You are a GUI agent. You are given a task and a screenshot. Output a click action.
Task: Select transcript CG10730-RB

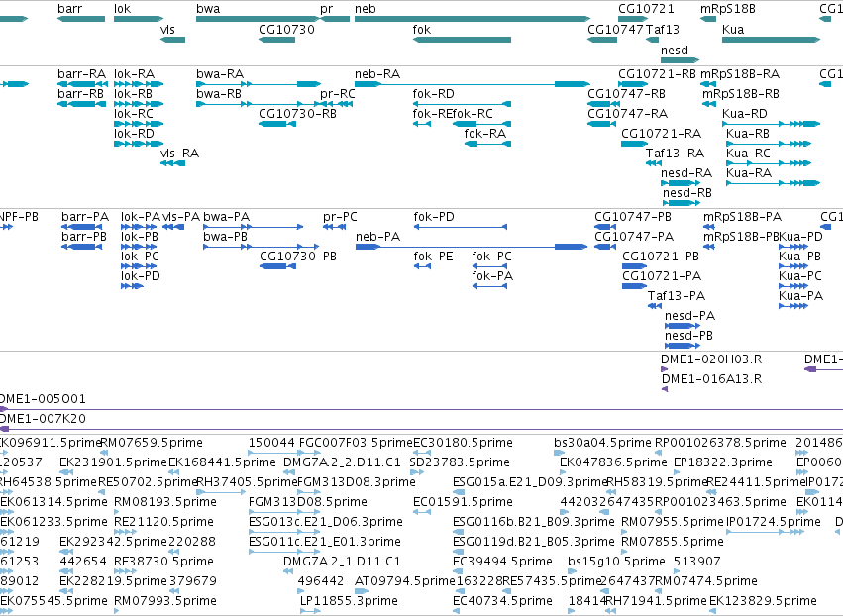coord(297,114)
